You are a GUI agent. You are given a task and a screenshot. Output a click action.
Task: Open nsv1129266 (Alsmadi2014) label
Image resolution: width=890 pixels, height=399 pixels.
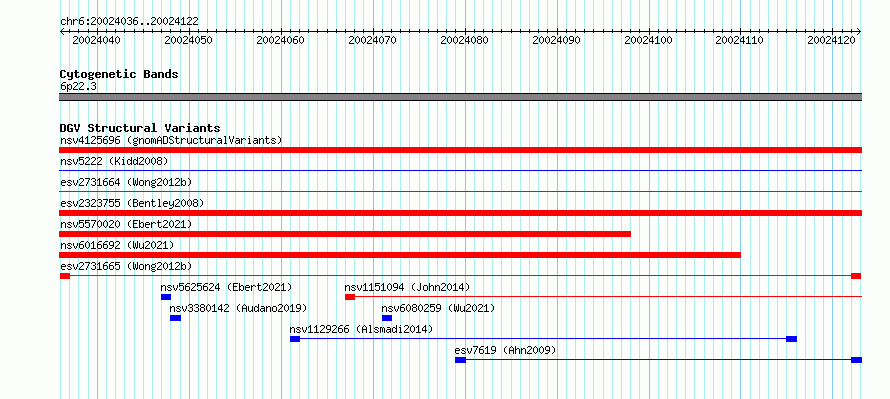click(x=361, y=329)
